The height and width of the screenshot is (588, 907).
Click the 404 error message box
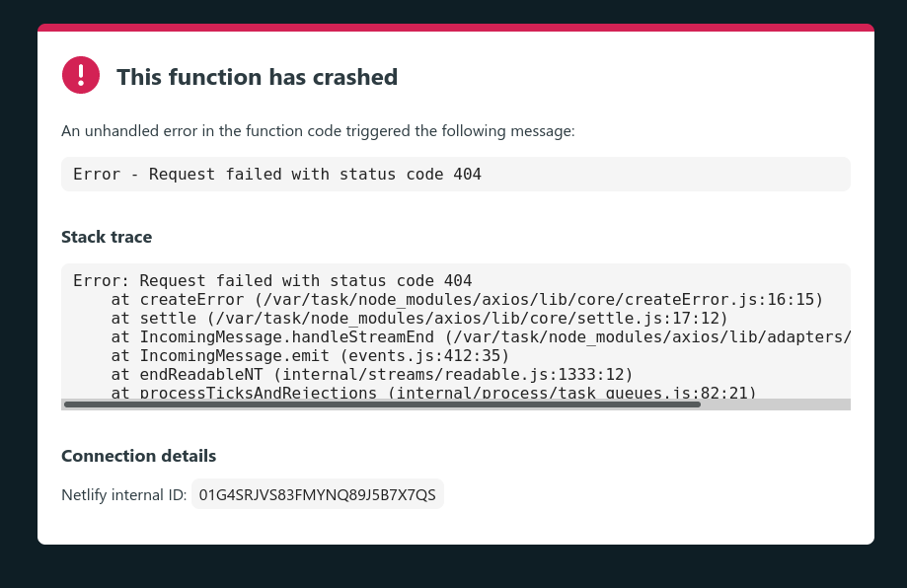(455, 174)
